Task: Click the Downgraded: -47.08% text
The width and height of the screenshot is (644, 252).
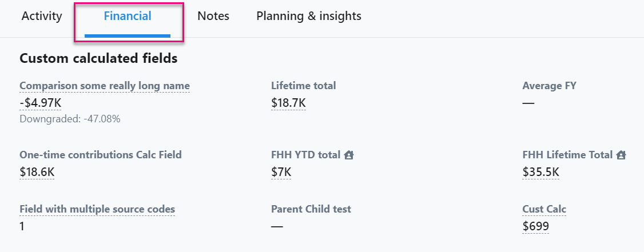Action: [70, 119]
